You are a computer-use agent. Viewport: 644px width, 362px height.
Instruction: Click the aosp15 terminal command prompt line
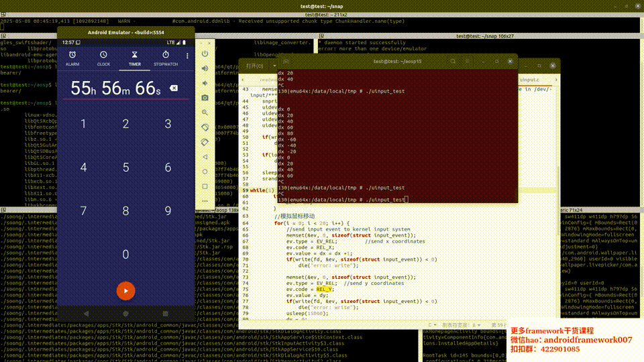tap(343, 200)
